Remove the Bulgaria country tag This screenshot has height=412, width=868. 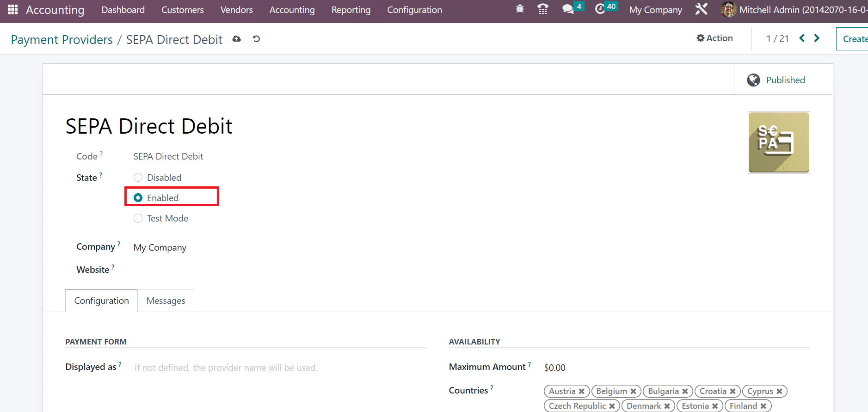click(x=685, y=391)
